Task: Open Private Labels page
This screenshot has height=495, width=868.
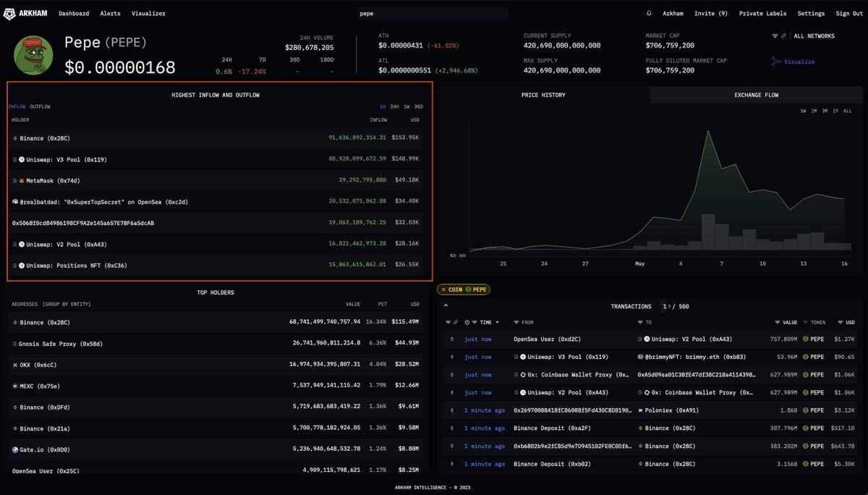Action: pyautogui.click(x=763, y=13)
